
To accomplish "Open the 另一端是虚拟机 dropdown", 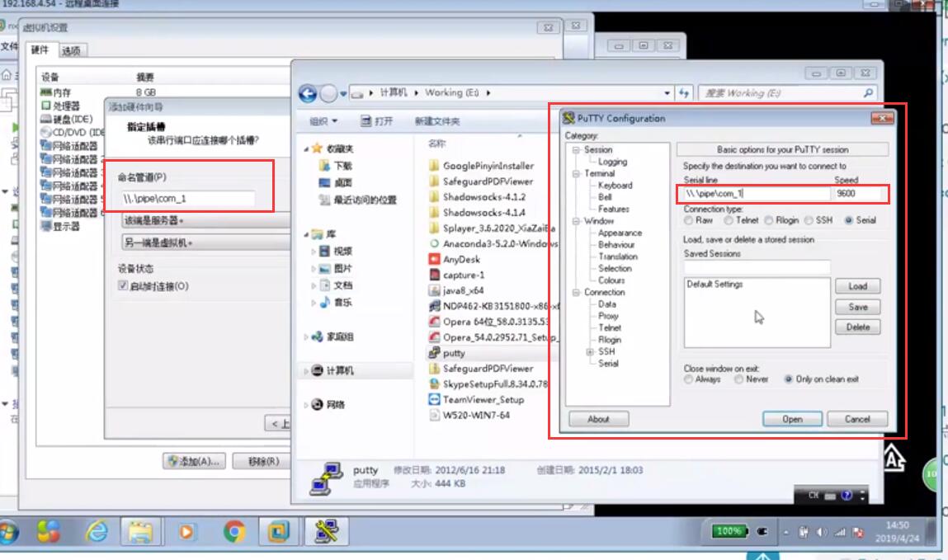I will 206,242.
